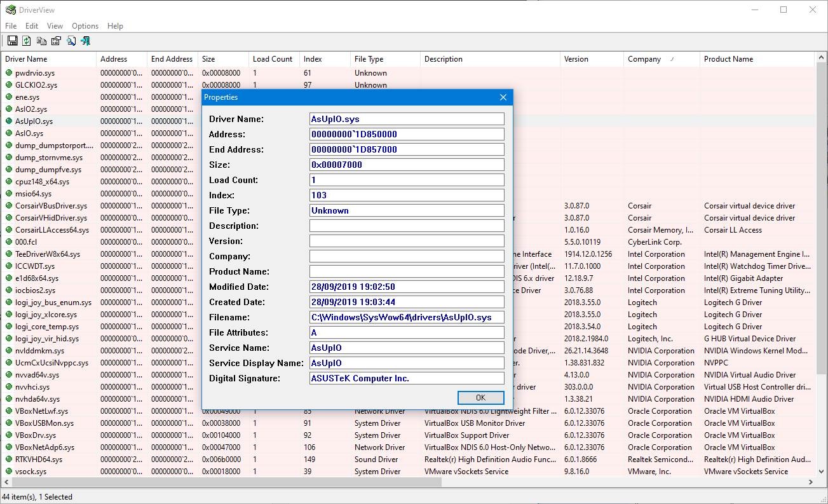The image size is (828, 504).
Task: Click the Service Display Name field
Action: pyautogui.click(x=407, y=363)
